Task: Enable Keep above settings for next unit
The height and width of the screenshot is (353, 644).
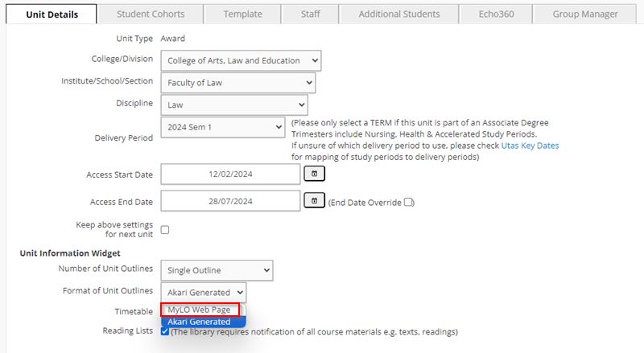Action: (165, 230)
